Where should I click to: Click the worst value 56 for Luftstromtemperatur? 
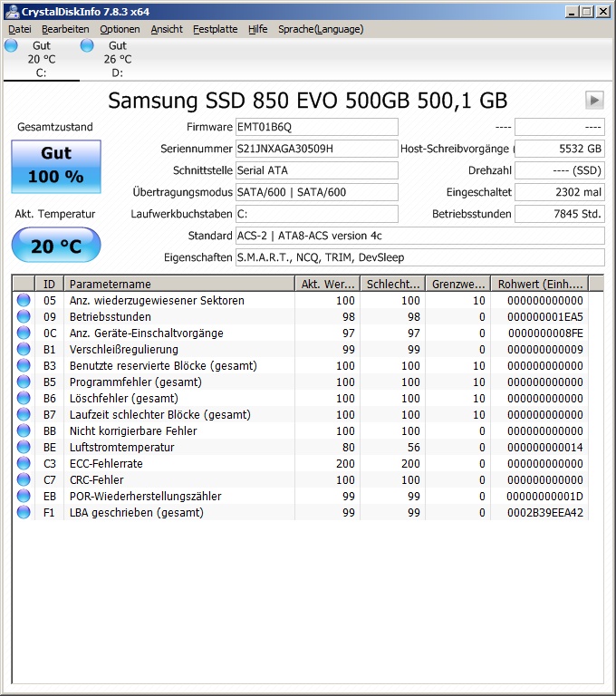click(414, 448)
